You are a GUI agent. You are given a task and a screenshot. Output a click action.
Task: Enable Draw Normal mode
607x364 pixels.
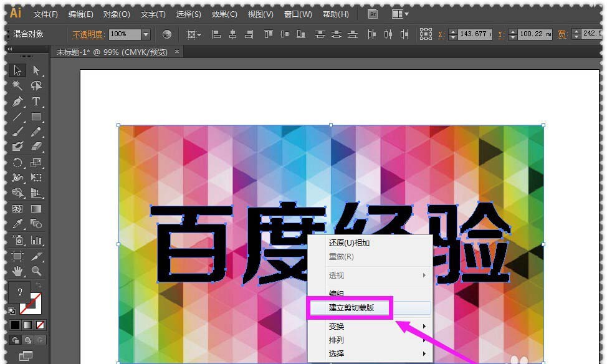click(x=16, y=340)
